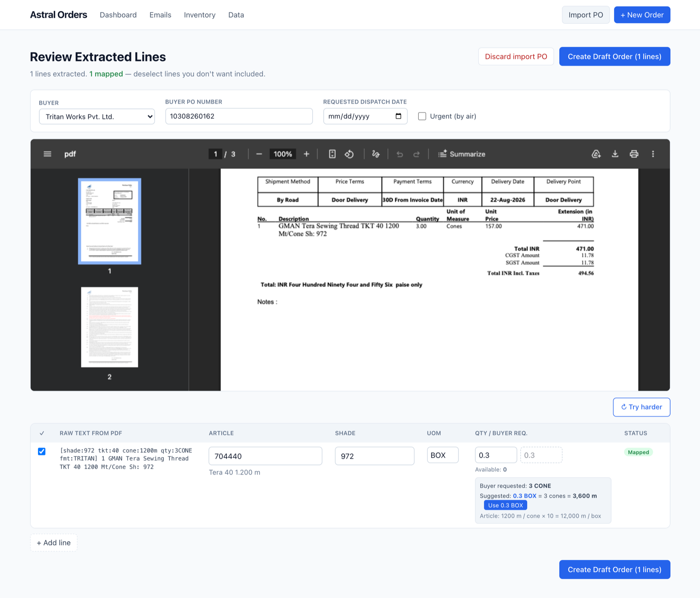Go to Emails page
The height and width of the screenshot is (598, 700).
tap(160, 15)
